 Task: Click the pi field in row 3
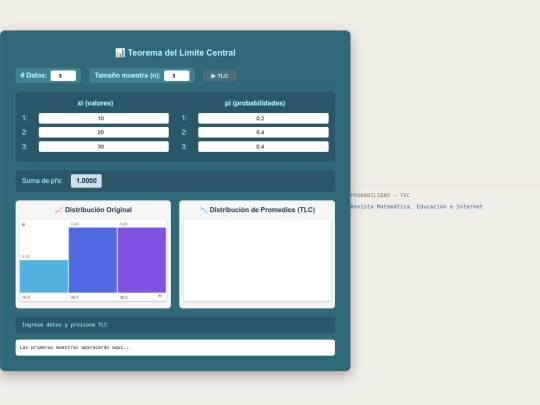tap(263, 147)
